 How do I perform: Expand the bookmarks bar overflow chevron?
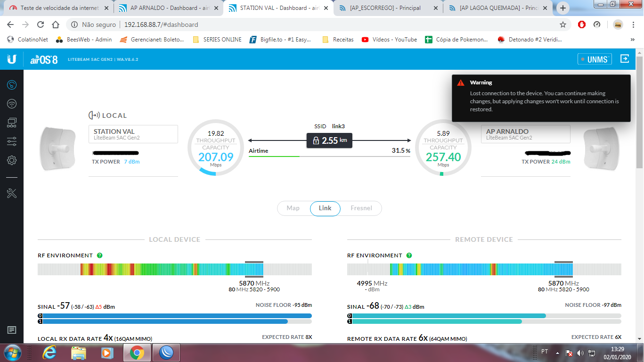point(634,40)
